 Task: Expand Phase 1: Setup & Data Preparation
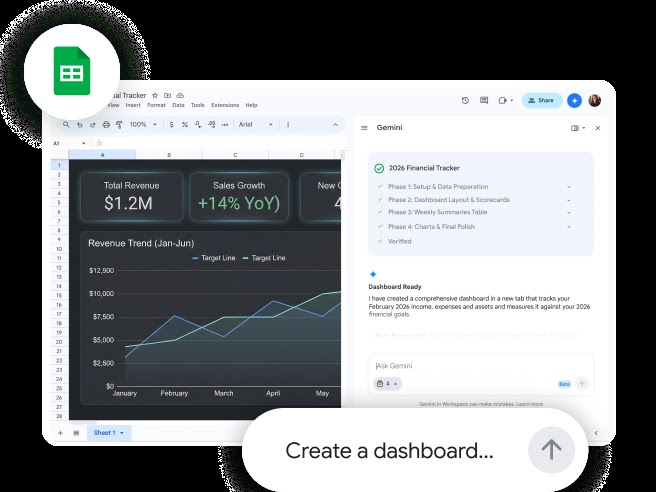coord(569,187)
